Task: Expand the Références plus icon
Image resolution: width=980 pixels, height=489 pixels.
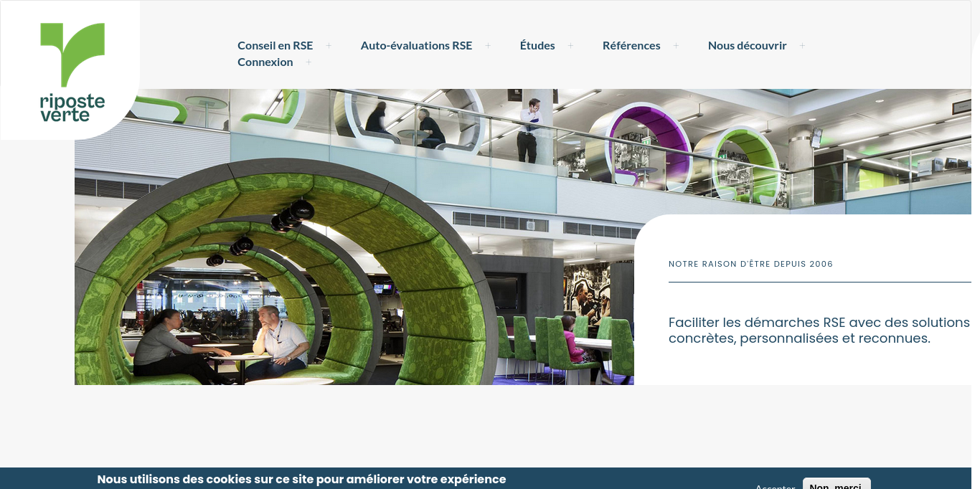Action: 676,46
